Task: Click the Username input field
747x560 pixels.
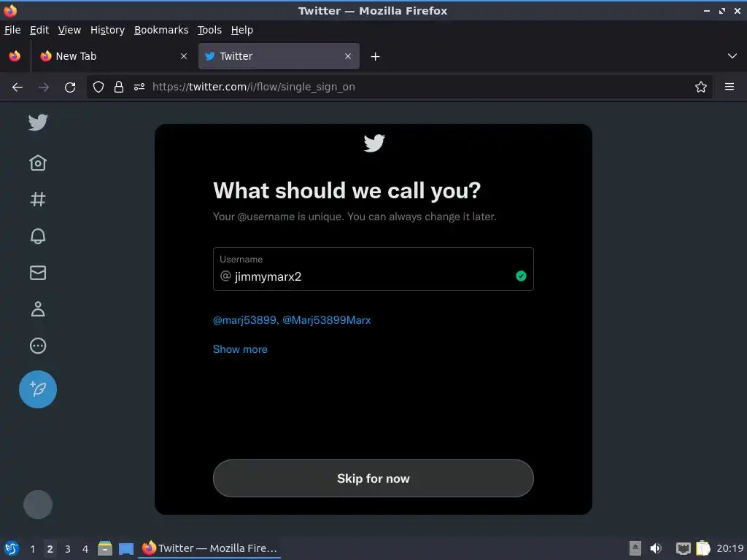Action: pos(373,269)
